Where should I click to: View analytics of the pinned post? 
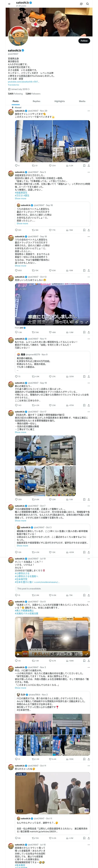[70, 165]
